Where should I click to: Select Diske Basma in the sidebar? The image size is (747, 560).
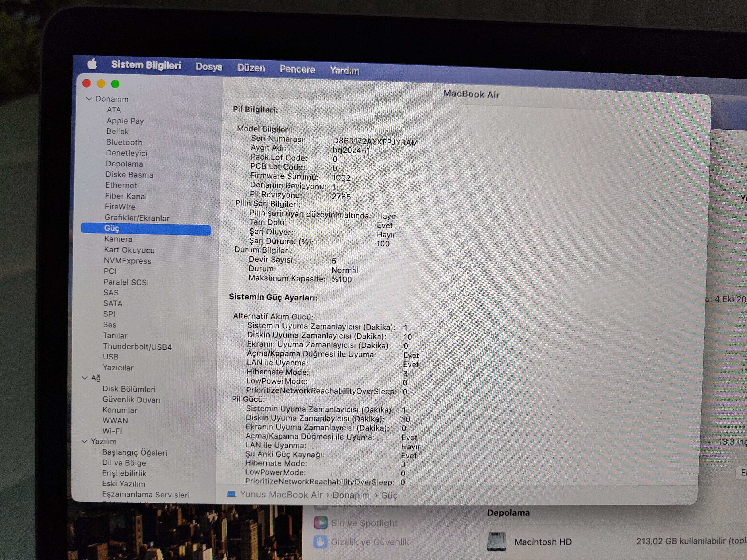(129, 174)
